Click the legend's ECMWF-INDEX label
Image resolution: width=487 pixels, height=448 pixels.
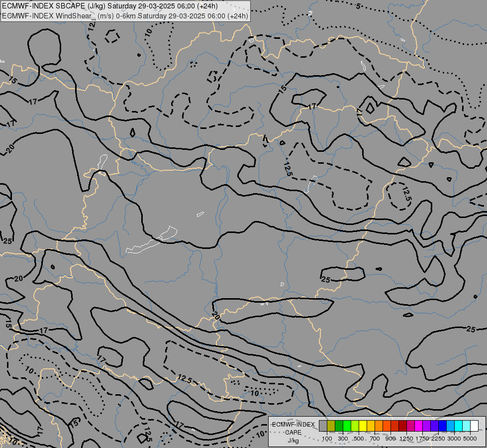(293, 425)
